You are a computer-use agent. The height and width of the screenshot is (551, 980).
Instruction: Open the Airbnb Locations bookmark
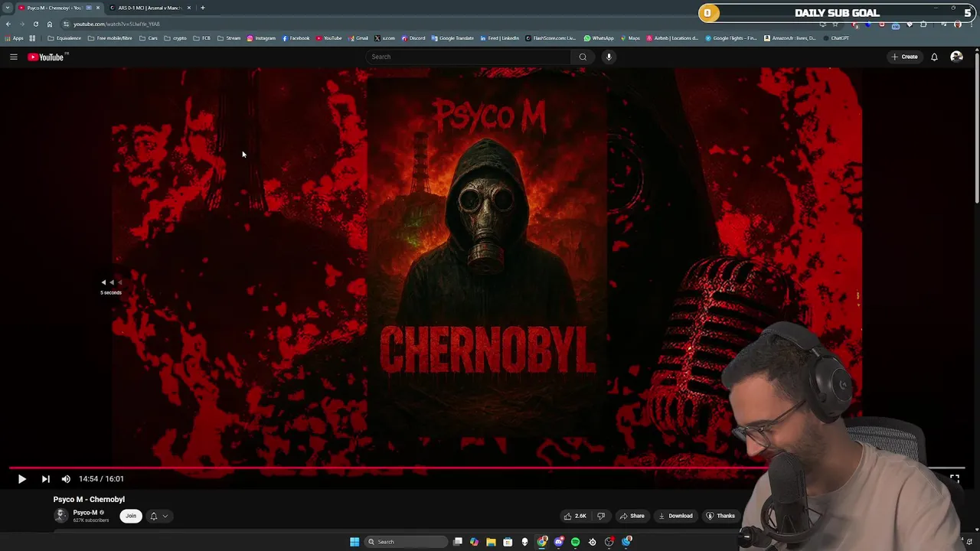click(x=672, y=38)
